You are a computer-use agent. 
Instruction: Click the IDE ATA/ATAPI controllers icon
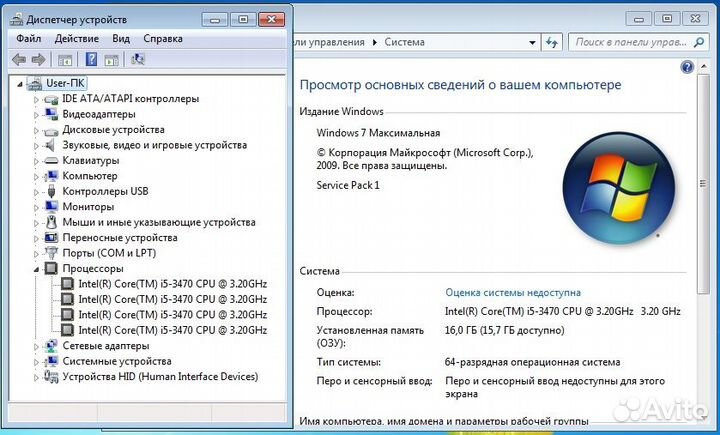(x=51, y=99)
